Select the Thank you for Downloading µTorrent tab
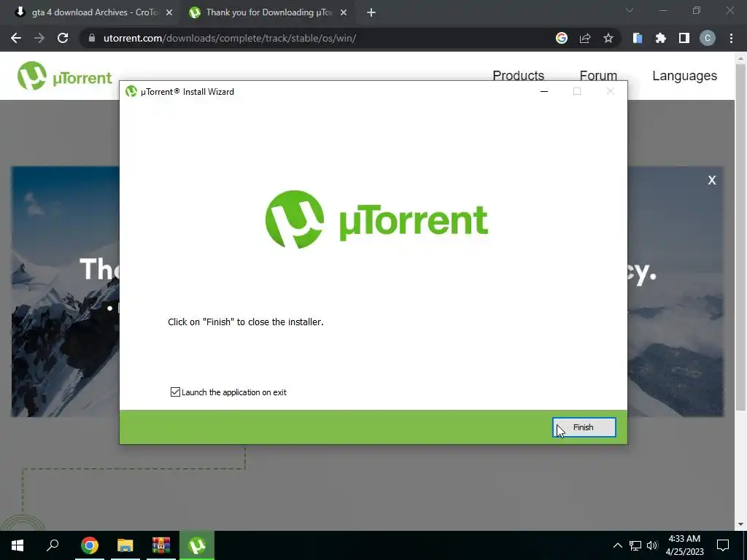Screen dimensions: 747x560 (x=268, y=12)
